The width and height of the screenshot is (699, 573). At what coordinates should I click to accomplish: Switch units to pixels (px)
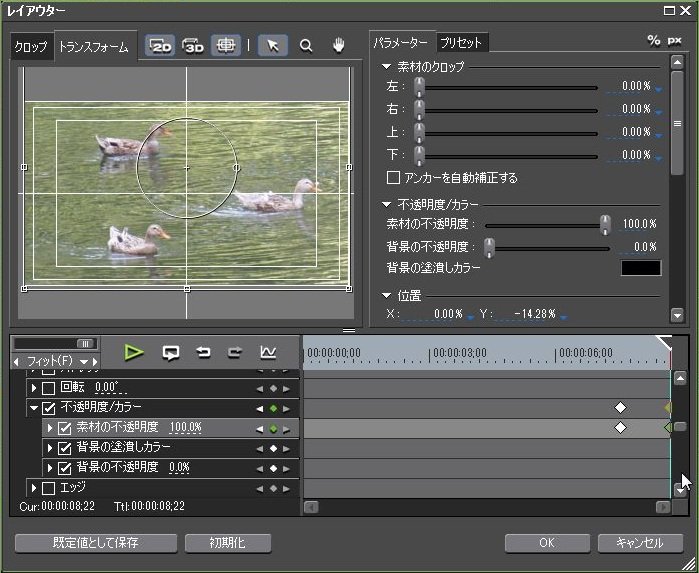pyautogui.click(x=674, y=41)
